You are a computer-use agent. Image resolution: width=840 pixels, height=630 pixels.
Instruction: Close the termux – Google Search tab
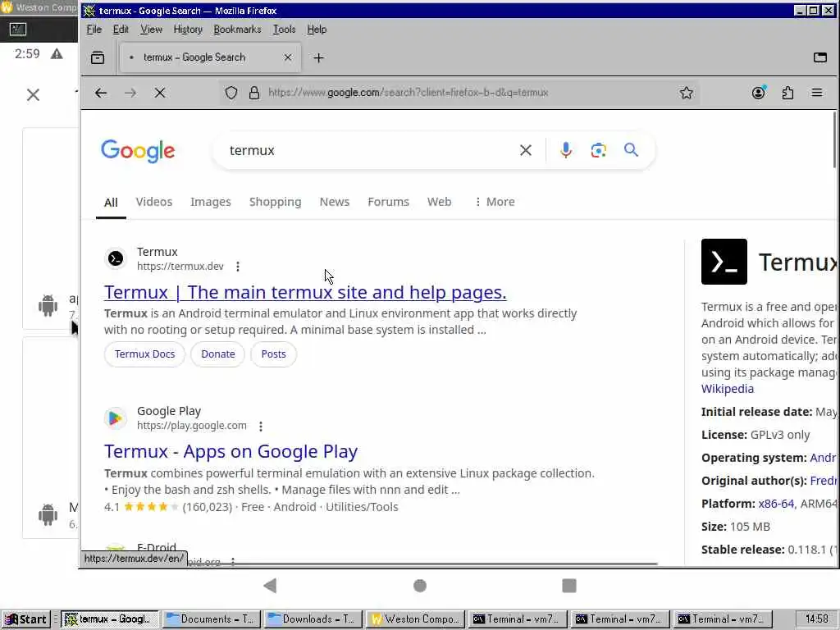[288, 57]
